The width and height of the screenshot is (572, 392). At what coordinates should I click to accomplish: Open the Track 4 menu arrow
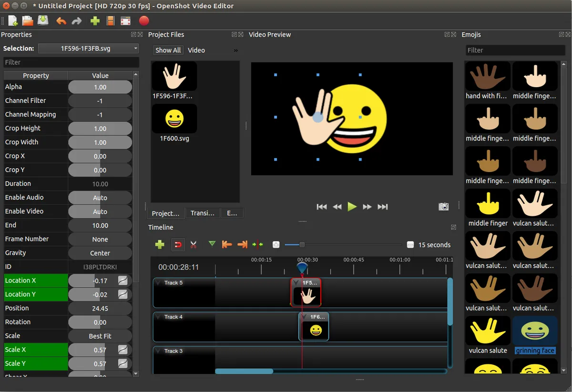coord(158,317)
